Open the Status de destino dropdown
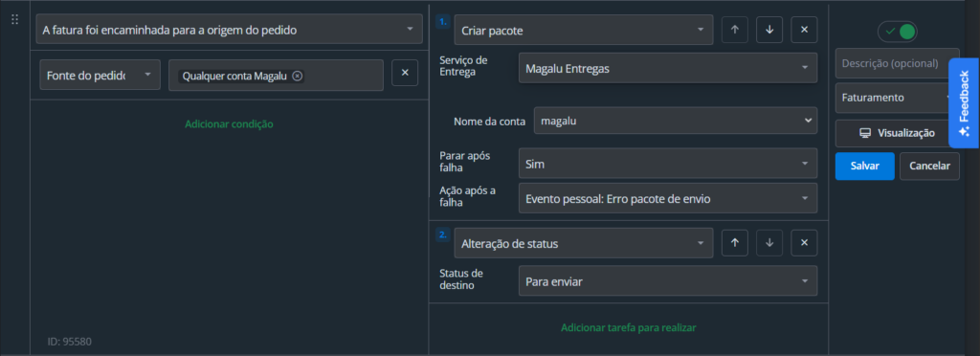Image resolution: width=980 pixels, height=356 pixels. [667, 281]
